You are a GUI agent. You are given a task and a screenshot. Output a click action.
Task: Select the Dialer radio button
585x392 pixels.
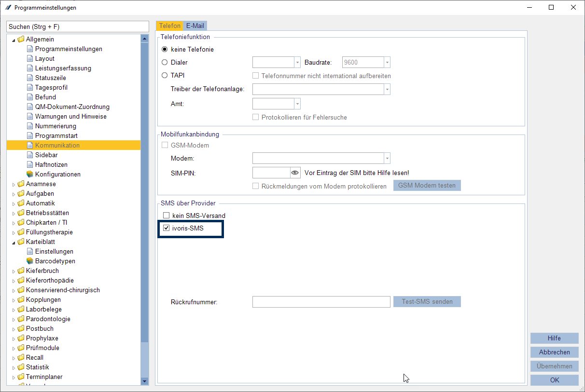point(165,62)
